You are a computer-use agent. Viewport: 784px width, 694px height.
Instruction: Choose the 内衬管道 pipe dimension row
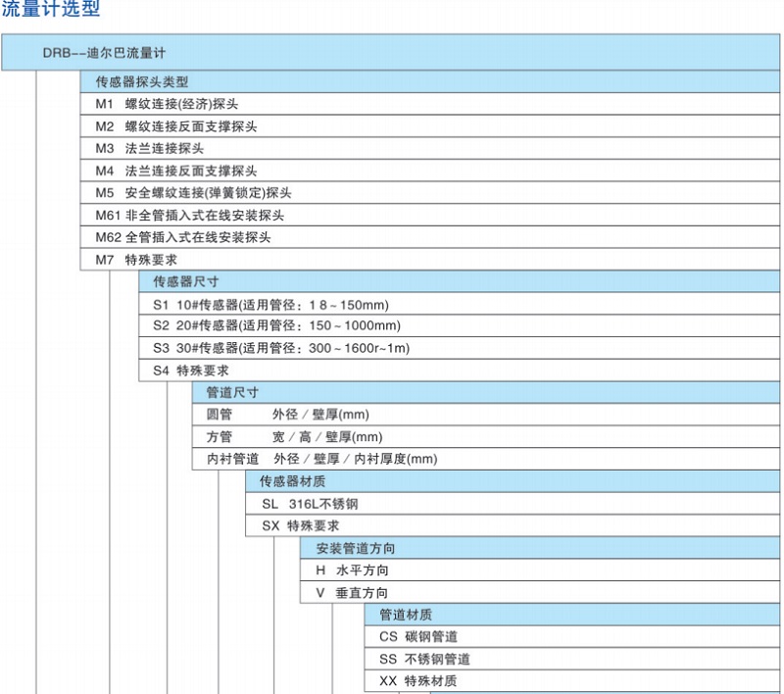tap(320, 459)
